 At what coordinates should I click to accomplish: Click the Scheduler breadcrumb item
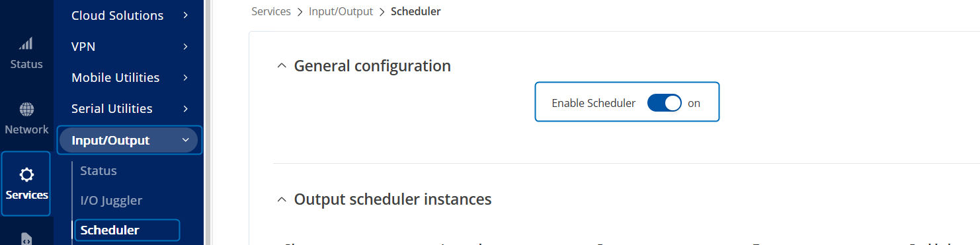click(416, 11)
